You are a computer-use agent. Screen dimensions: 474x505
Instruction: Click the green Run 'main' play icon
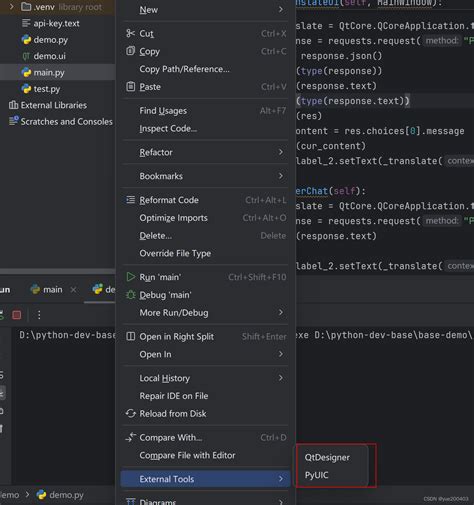(130, 277)
